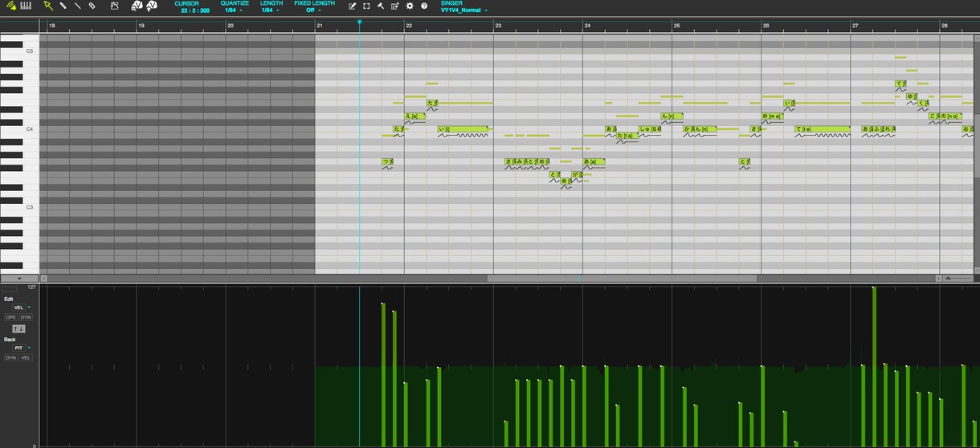Click the full-screen brackets icon

tap(366, 6)
